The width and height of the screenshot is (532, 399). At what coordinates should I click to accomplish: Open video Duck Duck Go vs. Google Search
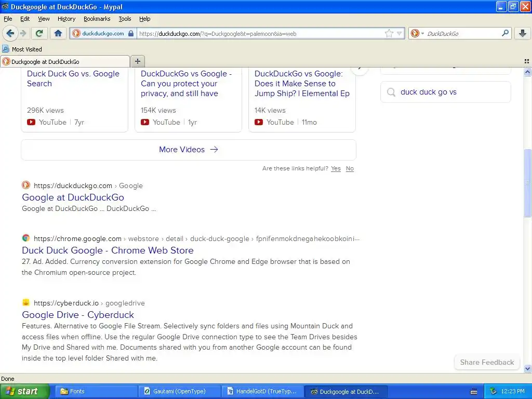[x=73, y=79]
